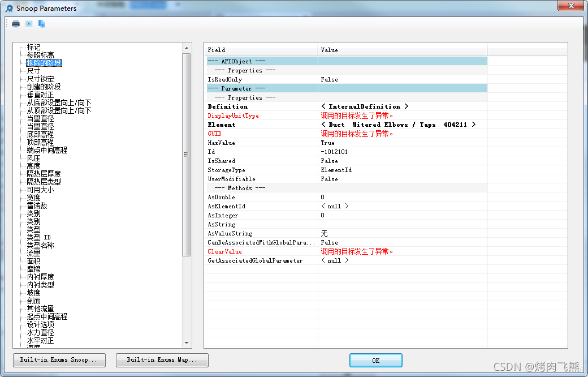Open Built-in Enums Map dialog
The height and width of the screenshot is (377, 588).
[x=162, y=360]
